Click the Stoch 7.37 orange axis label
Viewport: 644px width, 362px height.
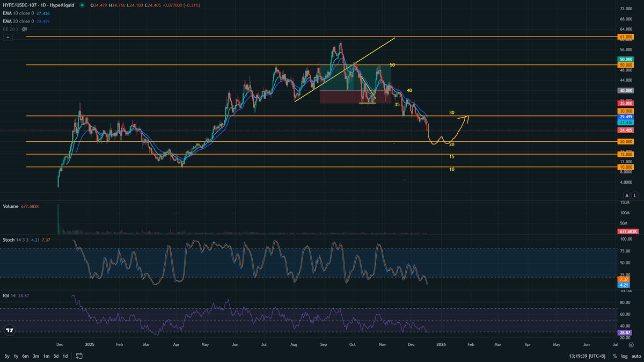click(x=625, y=279)
